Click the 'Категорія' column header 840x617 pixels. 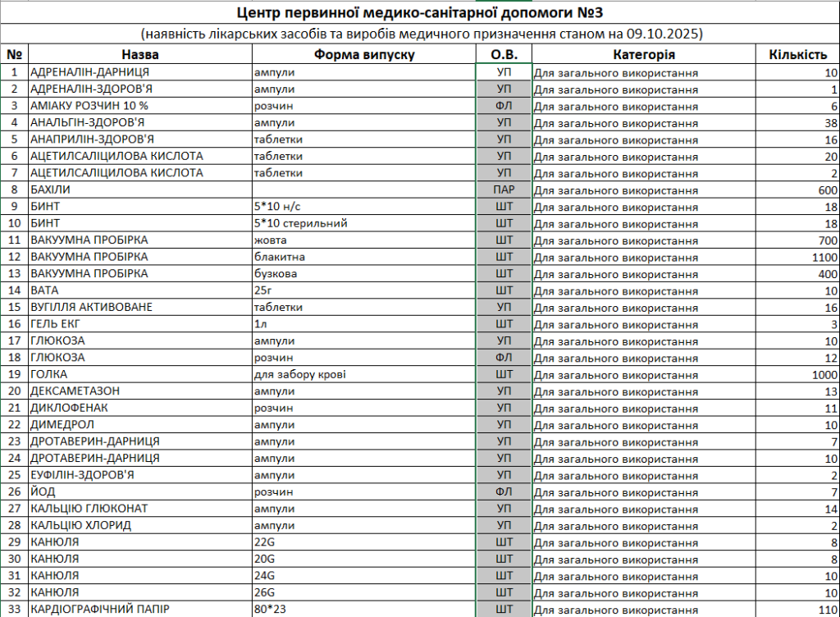(644, 54)
